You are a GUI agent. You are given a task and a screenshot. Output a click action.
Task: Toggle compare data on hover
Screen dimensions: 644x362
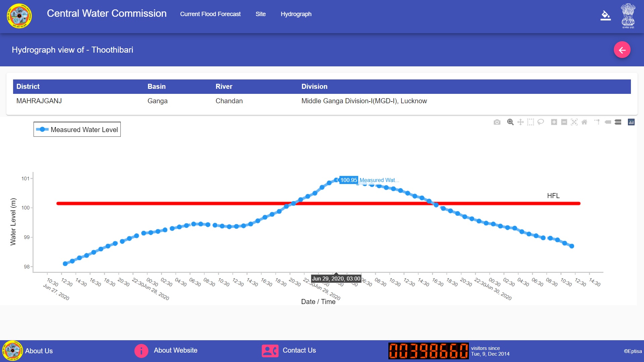pyautogui.click(x=618, y=122)
